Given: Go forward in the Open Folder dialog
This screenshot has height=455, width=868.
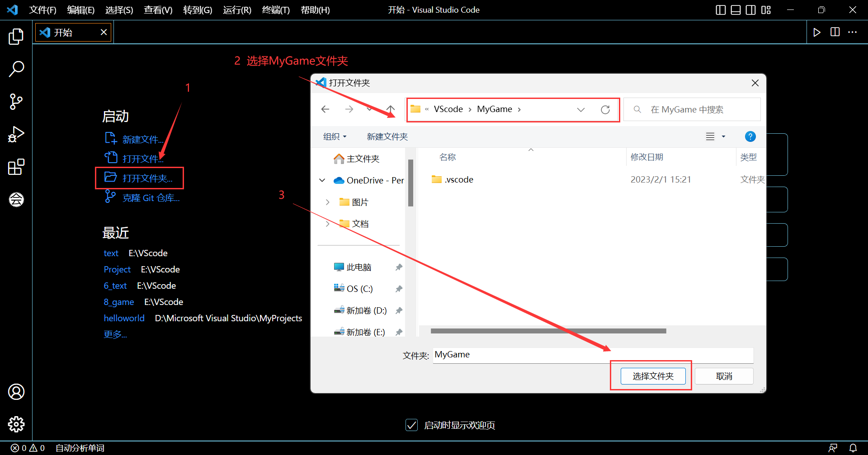Looking at the screenshot, I should coord(349,109).
